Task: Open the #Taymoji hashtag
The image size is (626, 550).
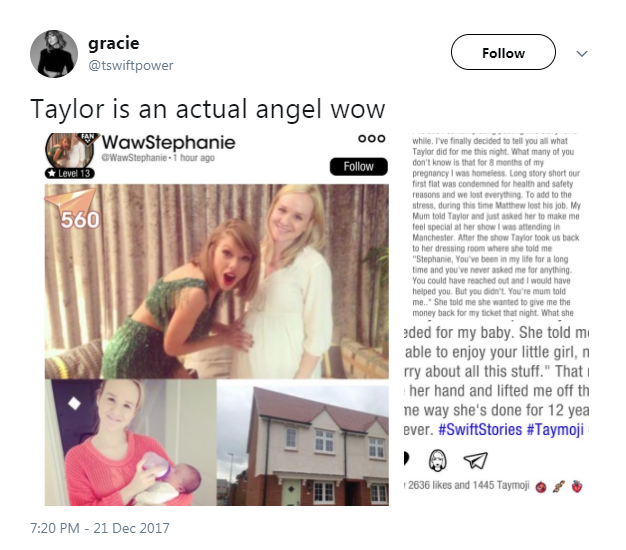Action: tap(555, 430)
